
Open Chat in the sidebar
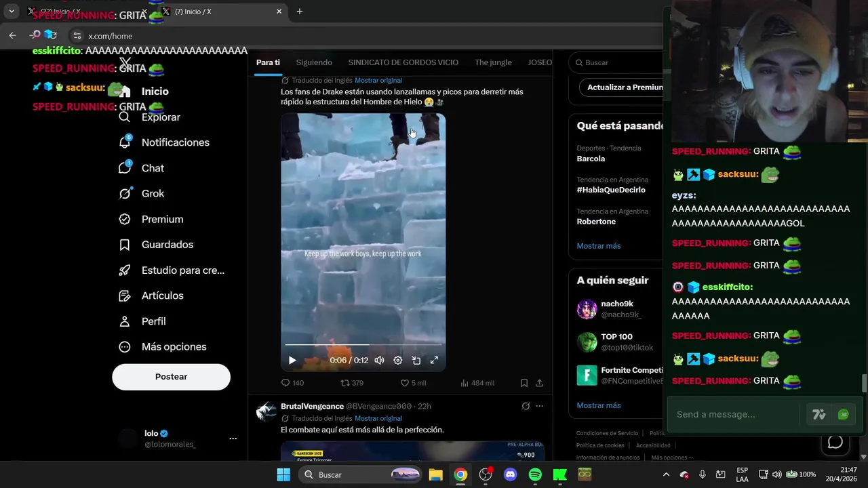pos(142,168)
